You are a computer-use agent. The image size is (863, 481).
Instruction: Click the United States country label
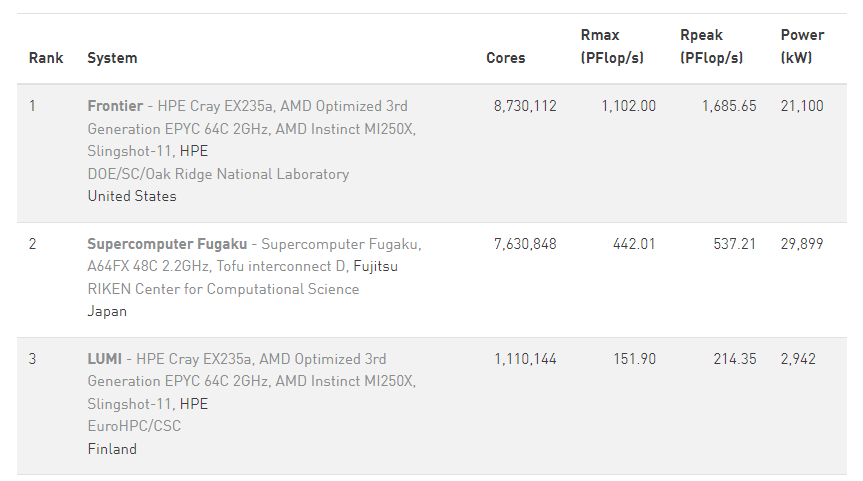point(132,196)
